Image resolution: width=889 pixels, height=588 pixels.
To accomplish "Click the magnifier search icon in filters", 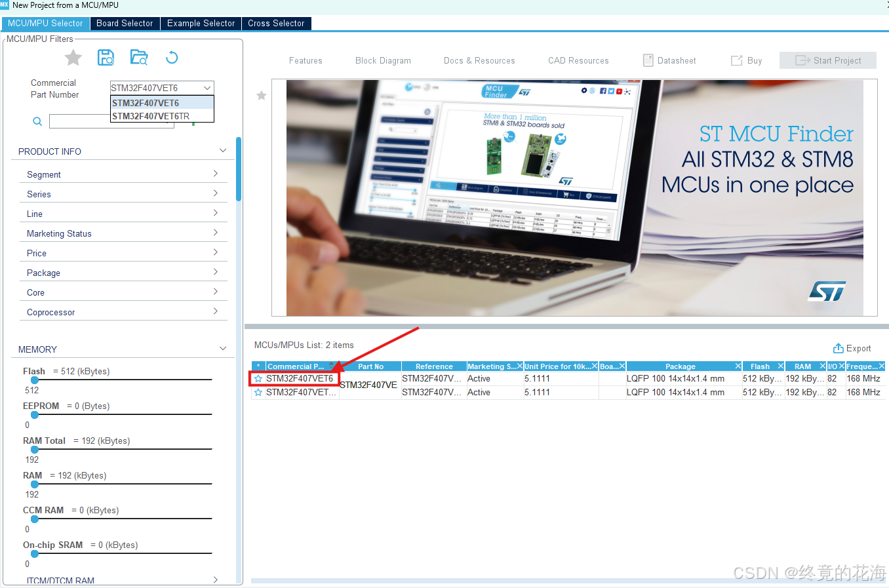I will [37, 121].
